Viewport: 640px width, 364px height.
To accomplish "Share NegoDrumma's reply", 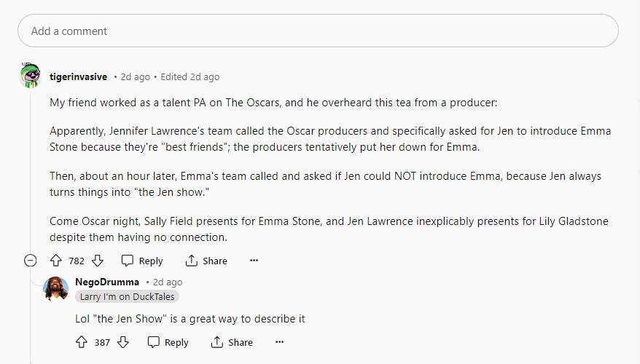I will (x=232, y=342).
